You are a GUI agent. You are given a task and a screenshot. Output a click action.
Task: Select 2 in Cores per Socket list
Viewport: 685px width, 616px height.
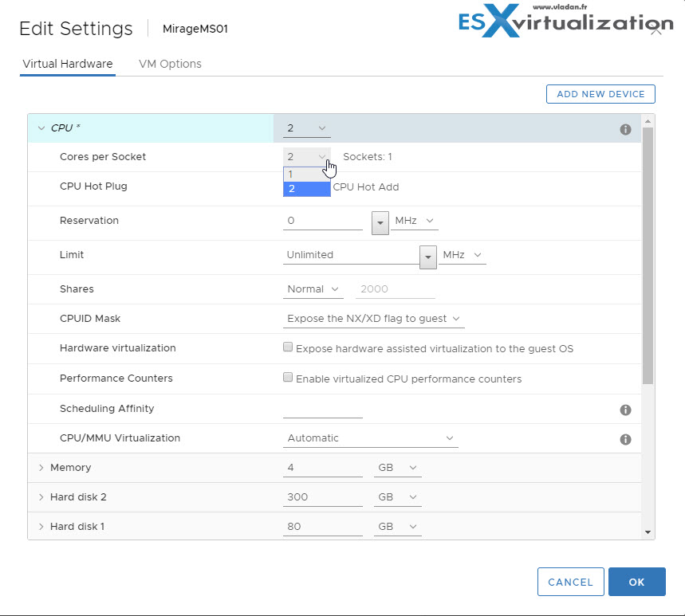307,189
